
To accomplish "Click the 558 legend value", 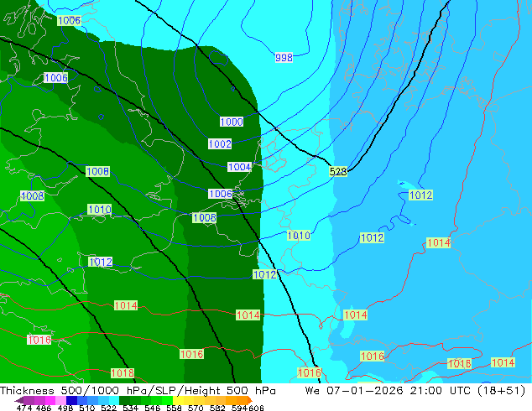I will click(174, 408).
